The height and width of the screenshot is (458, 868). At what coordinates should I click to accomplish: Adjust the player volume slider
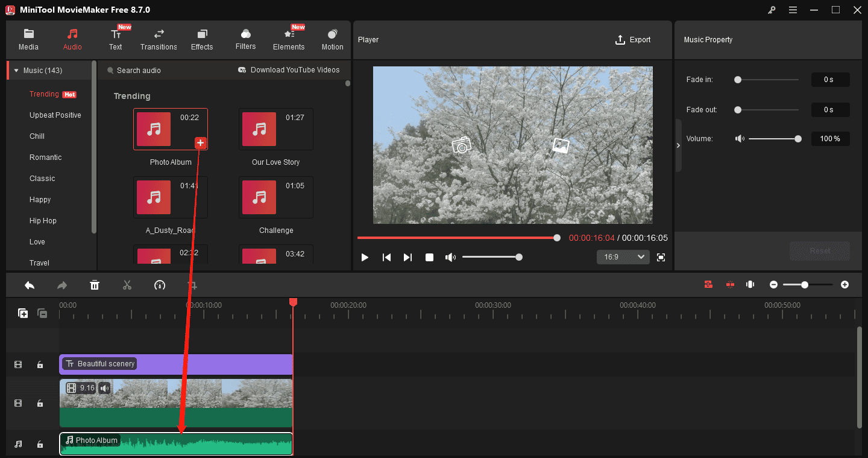click(491, 257)
